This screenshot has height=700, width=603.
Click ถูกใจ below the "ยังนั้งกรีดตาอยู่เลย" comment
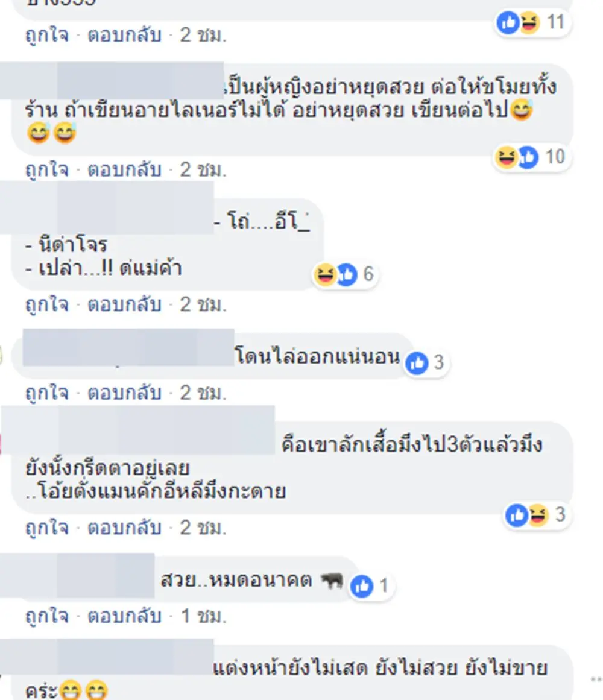tap(46, 528)
